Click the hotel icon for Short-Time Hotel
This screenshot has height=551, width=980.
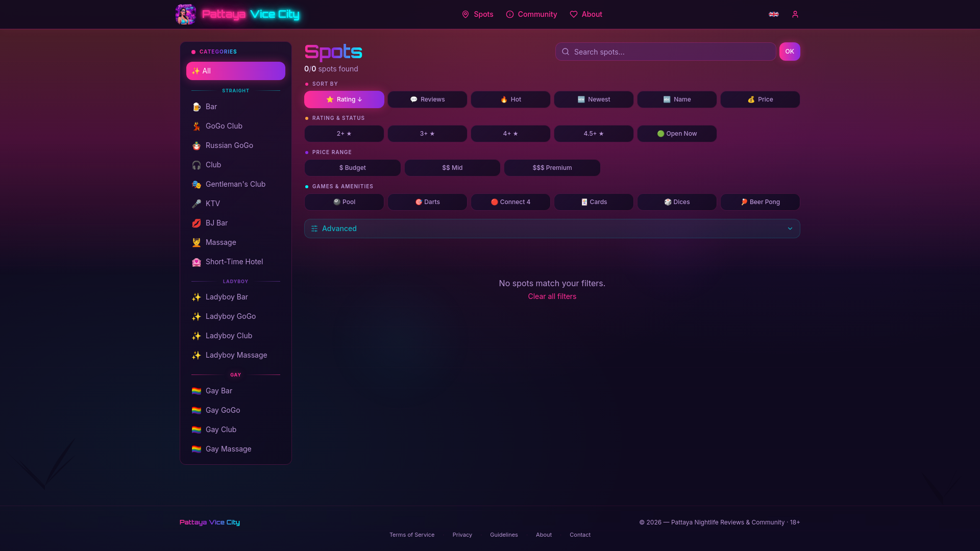197,262
